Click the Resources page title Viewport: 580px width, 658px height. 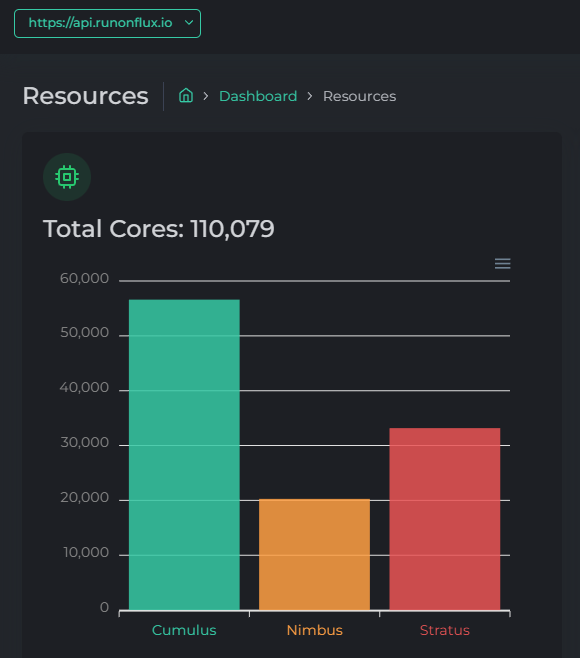click(x=85, y=96)
